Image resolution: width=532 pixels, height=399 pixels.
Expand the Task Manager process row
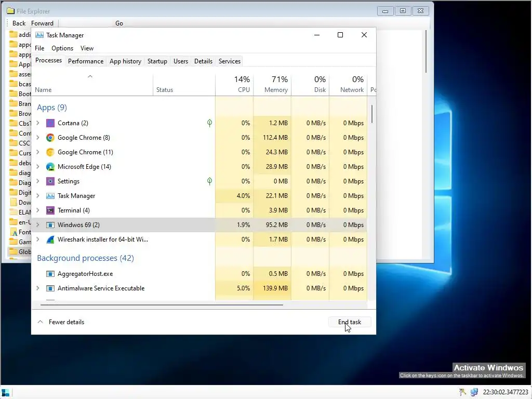37,196
